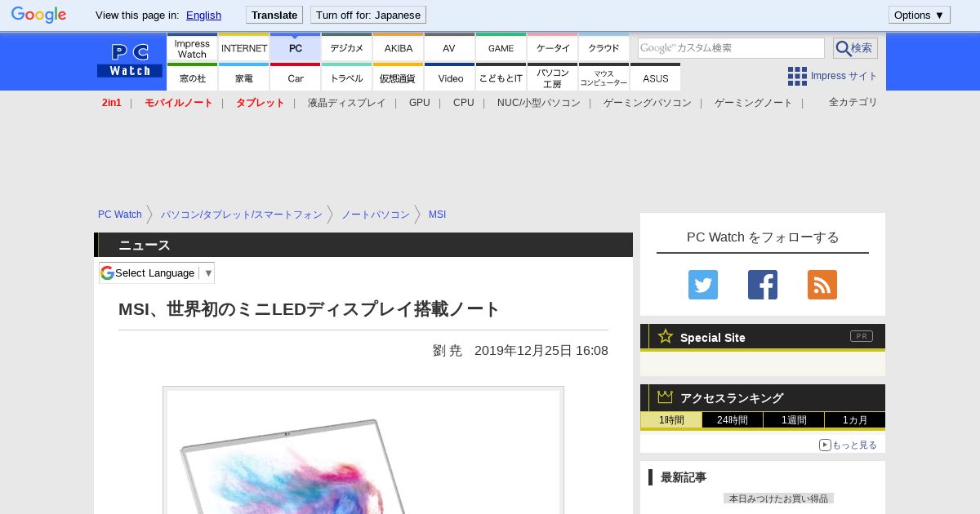
Task: Click the MSI breadcrumb link
Action: [x=437, y=215]
